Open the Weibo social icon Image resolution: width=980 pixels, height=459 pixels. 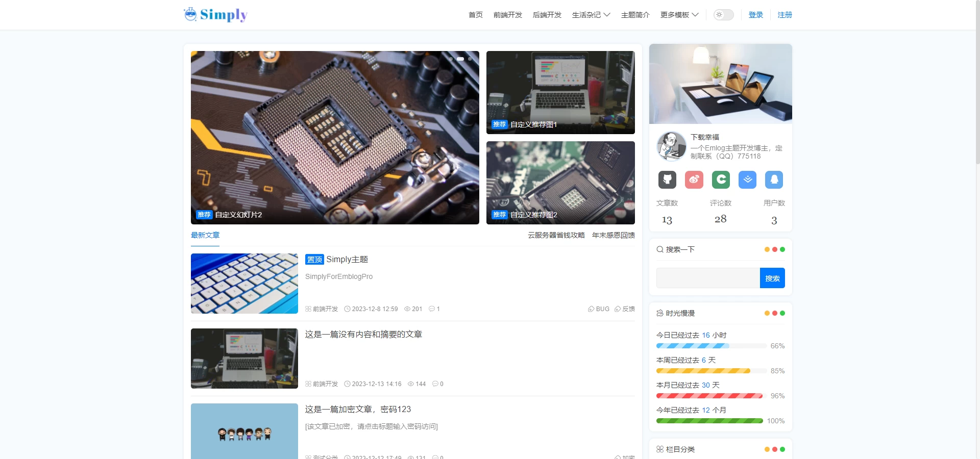[694, 180]
